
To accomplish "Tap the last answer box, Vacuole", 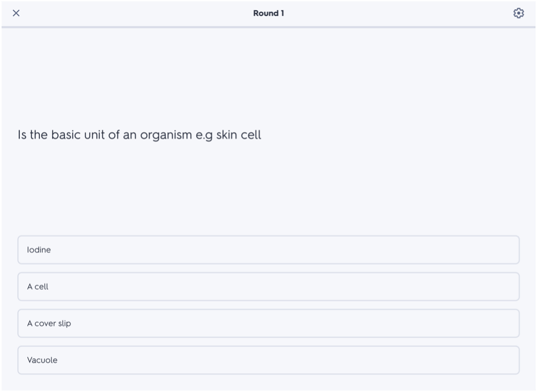I will pyautogui.click(x=268, y=360).
